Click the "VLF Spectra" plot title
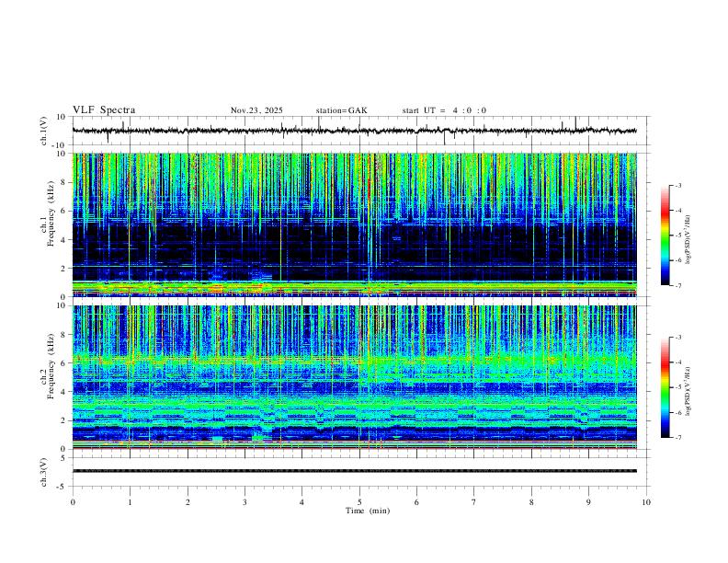This screenshot has height=563, width=728. (104, 110)
